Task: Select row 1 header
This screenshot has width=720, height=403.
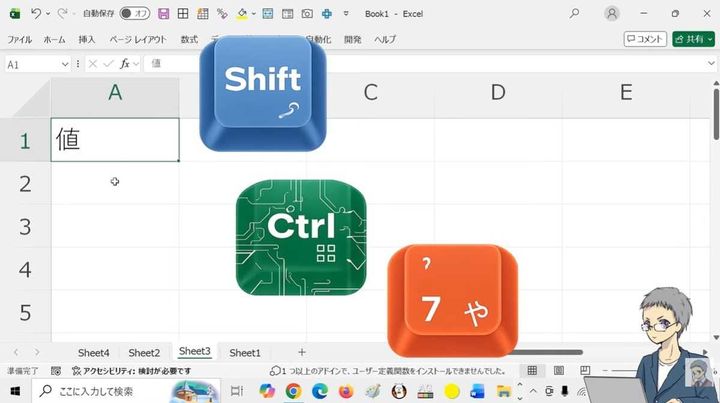Action: [x=25, y=140]
